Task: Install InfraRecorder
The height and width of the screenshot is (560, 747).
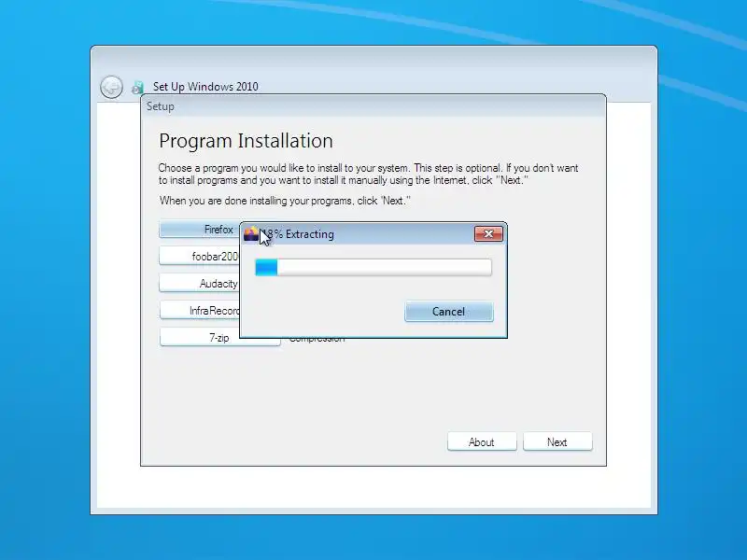Action: tap(200, 311)
